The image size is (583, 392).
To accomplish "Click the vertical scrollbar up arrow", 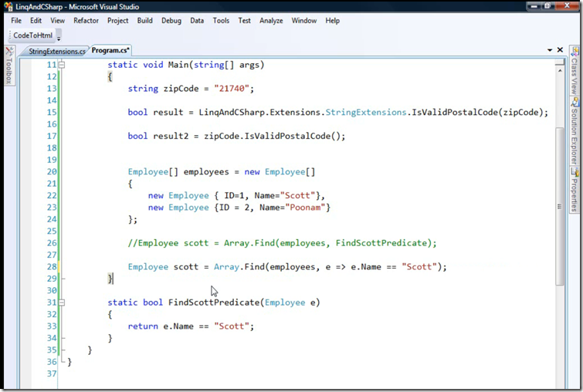I will 560,70.
